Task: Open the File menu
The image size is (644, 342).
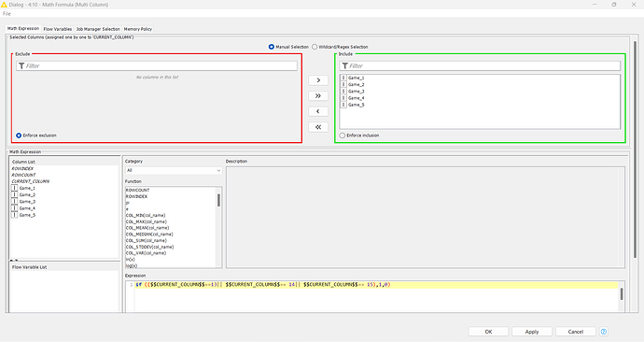Action: 7,14
